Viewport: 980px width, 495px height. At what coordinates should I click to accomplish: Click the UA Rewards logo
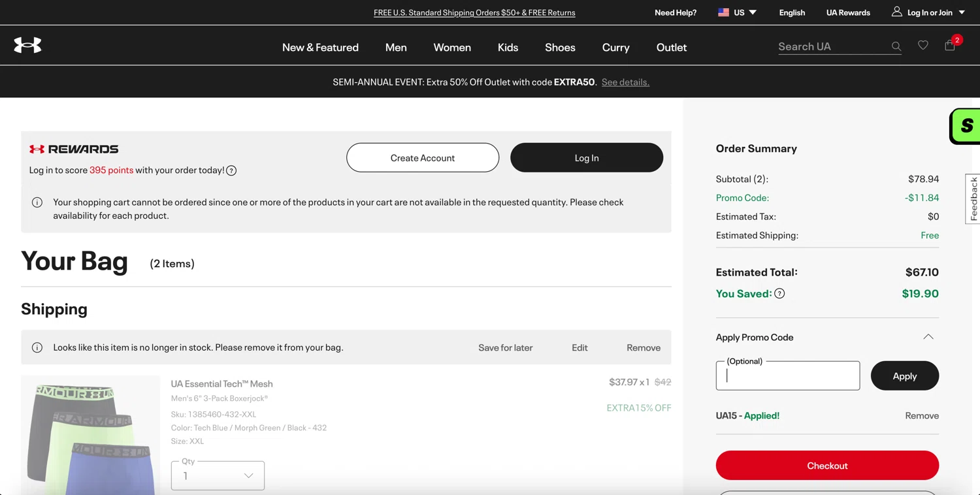click(x=74, y=149)
